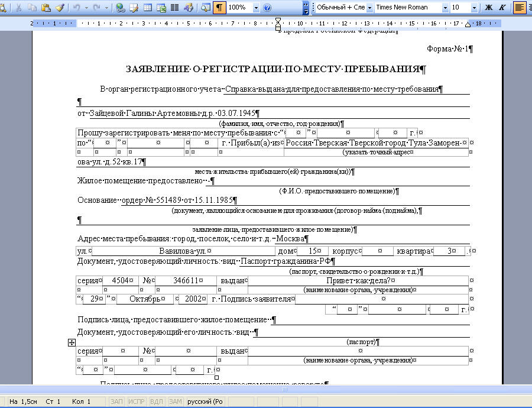Toggle ЗАМ overtype mode indicator
This screenshot has height=408, width=532.
point(176,401)
